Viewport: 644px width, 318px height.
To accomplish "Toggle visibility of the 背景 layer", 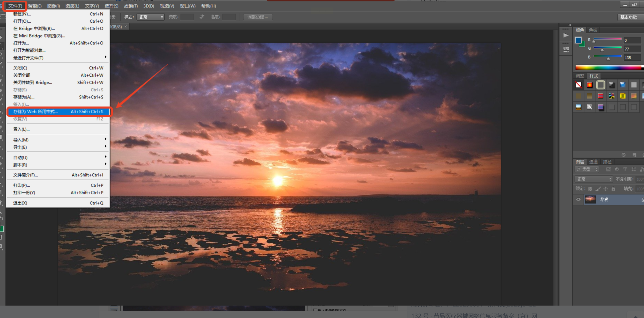I will point(578,199).
